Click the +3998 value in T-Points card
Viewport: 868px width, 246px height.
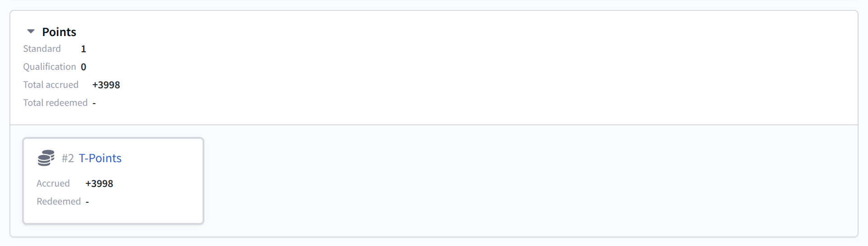[x=99, y=184]
